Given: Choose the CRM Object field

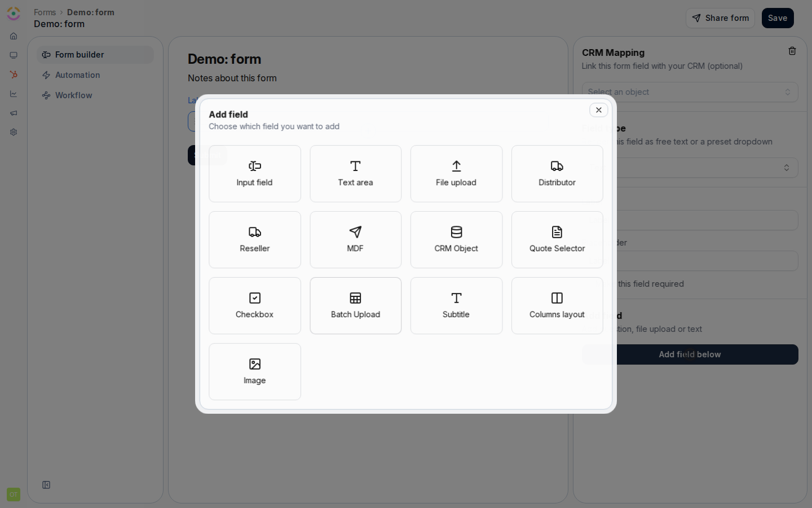Looking at the screenshot, I should pos(456,240).
